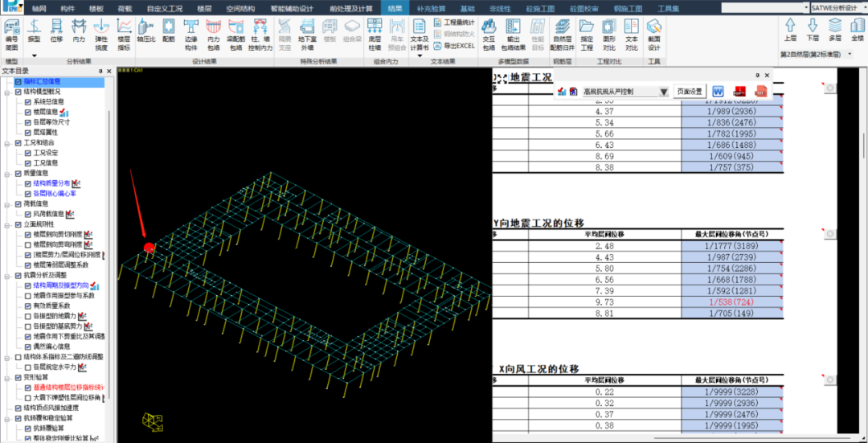Image resolution: width=868 pixels, height=443 pixels.
Task: Click the 页面设置 page setup button
Action: (690, 92)
